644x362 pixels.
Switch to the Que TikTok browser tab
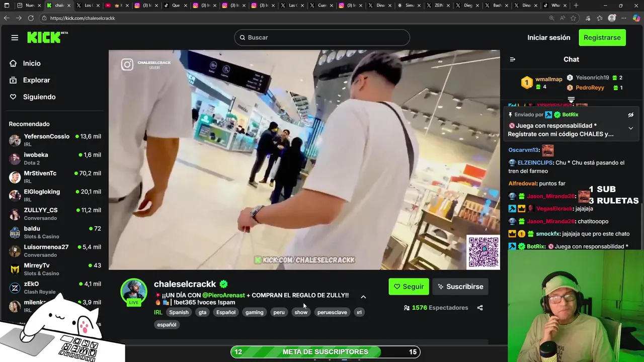(x=176, y=6)
